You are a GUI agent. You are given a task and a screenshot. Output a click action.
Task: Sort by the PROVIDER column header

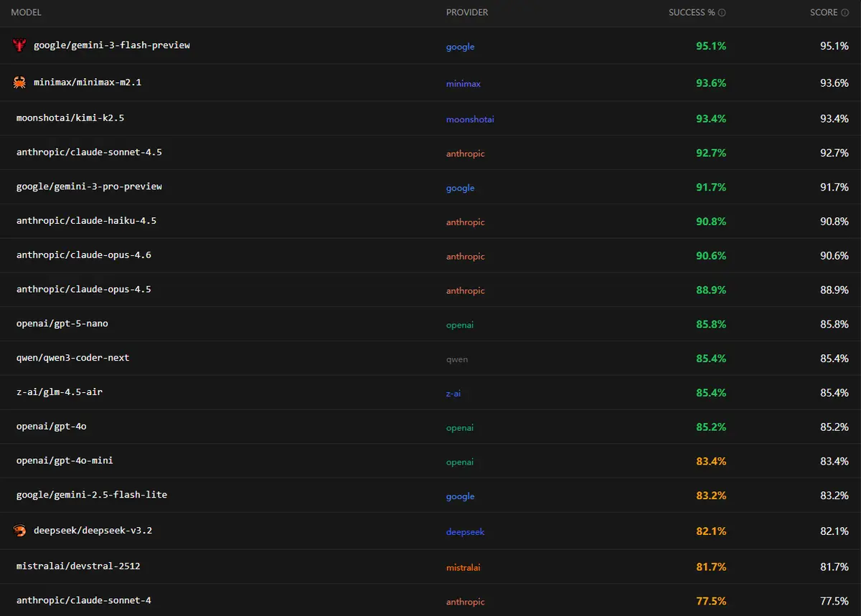click(x=467, y=12)
